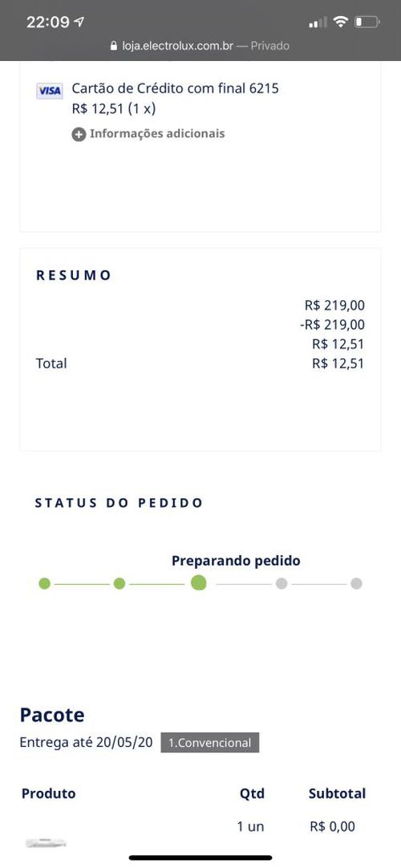Tap the cellular signal bars icon
Image resolution: width=401 pixels, height=868 pixels.
(318, 22)
